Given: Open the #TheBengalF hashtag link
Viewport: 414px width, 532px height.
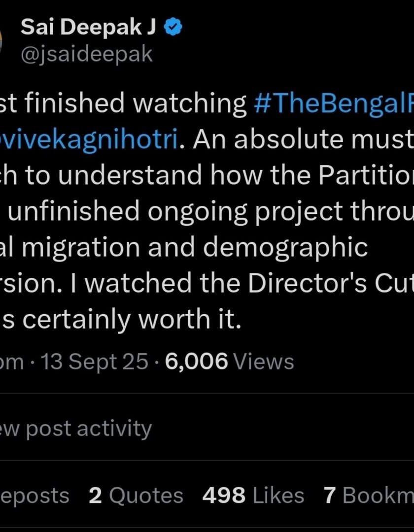Looking at the screenshot, I should tap(333, 103).
